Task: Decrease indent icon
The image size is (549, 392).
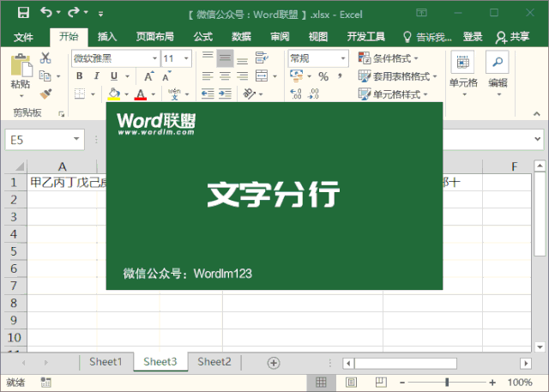Action: click(208, 93)
